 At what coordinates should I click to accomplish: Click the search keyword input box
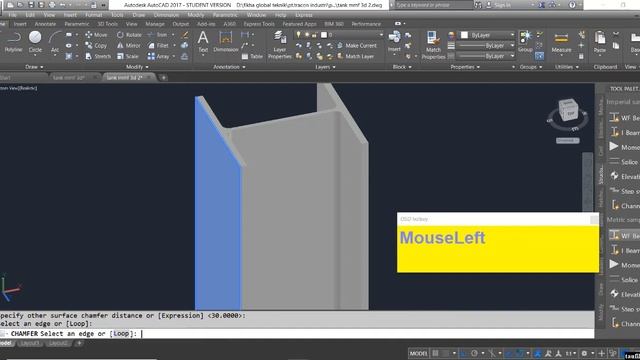(x=434, y=5)
